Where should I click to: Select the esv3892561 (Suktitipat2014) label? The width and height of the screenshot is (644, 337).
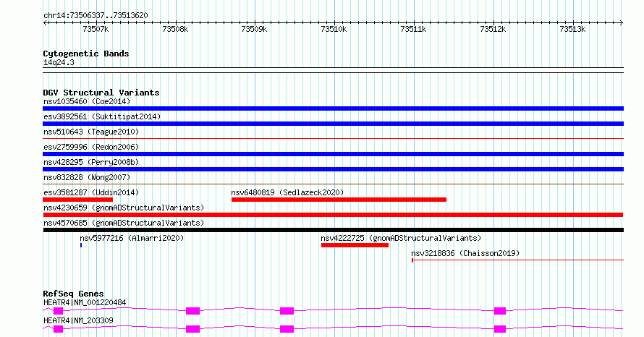click(x=102, y=116)
